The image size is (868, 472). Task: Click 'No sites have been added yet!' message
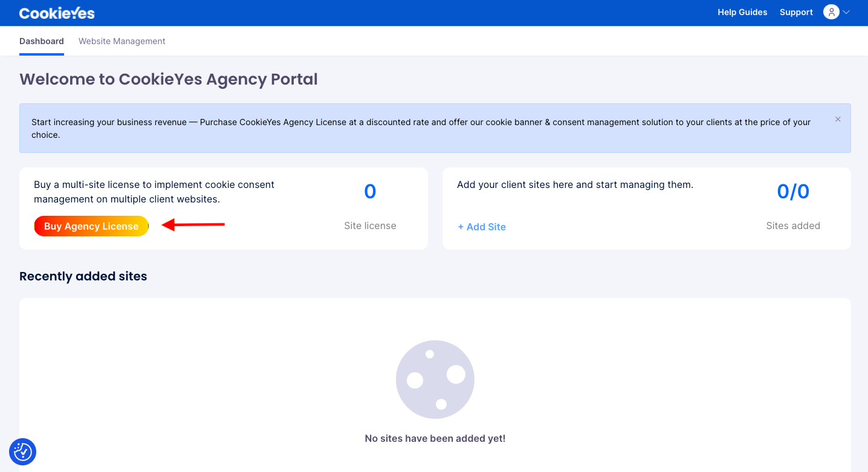(435, 438)
